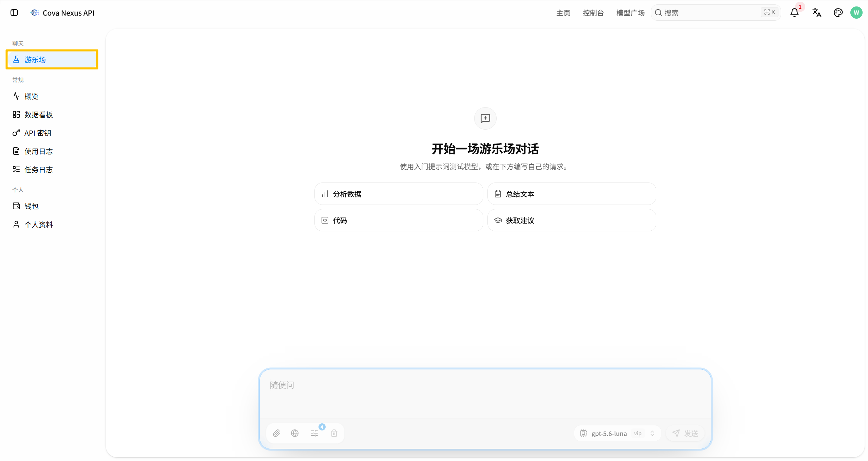Open 数据看板 in the sidebar
Image resolution: width=868 pixels, height=461 pixels.
coord(52,115)
